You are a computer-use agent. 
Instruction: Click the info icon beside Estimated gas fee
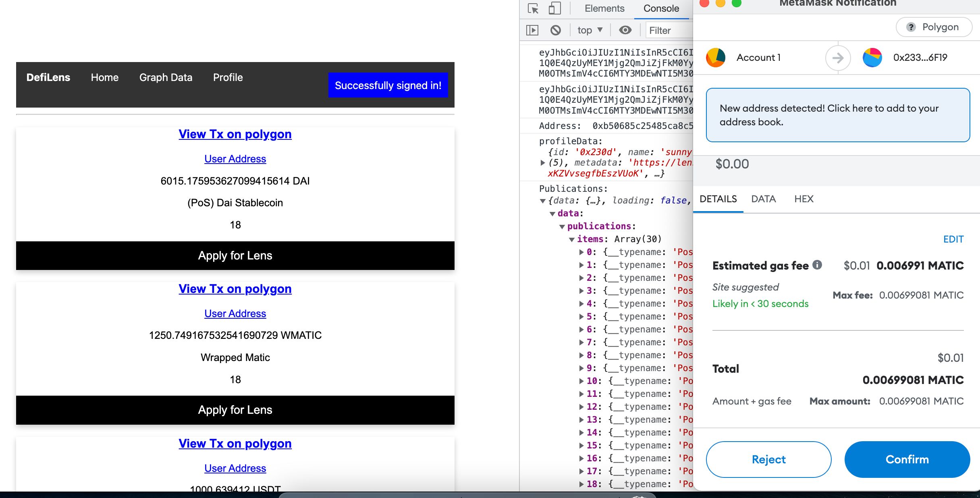pyautogui.click(x=817, y=265)
